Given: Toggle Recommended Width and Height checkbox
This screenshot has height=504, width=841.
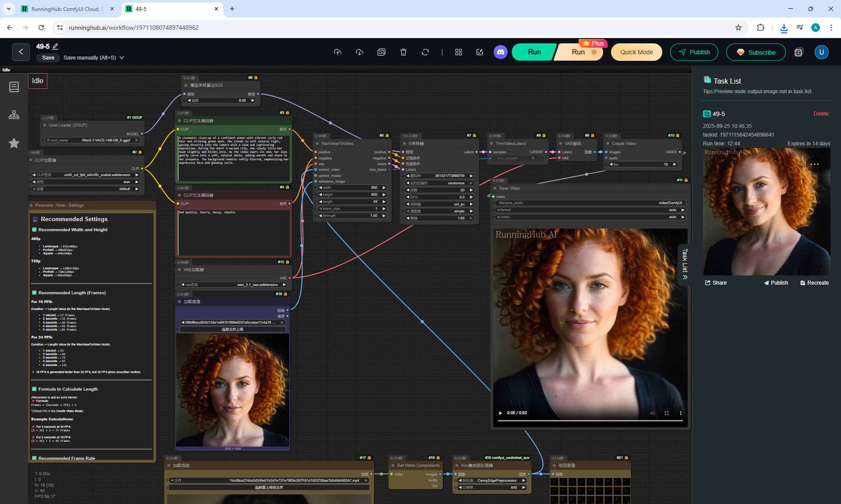Looking at the screenshot, I should click(x=34, y=229).
